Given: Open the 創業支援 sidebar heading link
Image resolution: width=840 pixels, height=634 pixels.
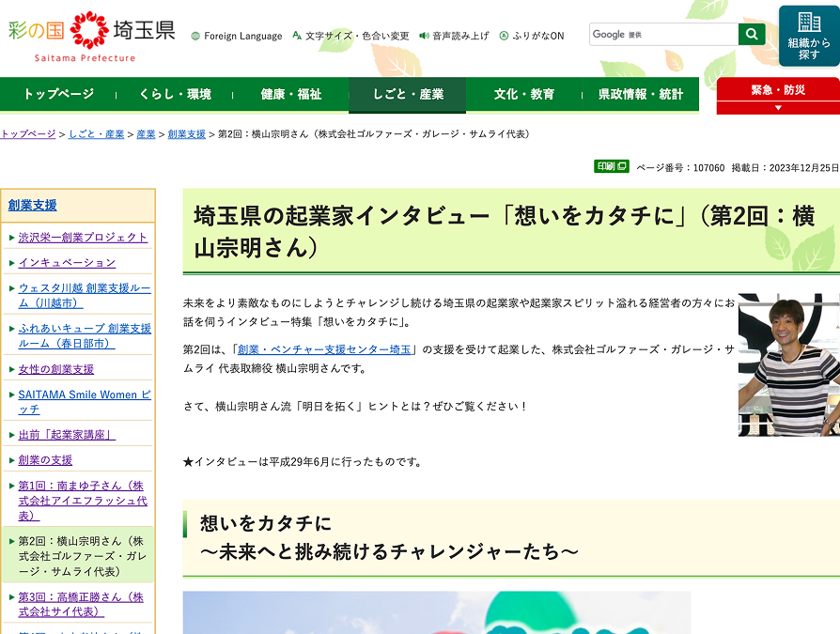Looking at the screenshot, I should [x=32, y=205].
